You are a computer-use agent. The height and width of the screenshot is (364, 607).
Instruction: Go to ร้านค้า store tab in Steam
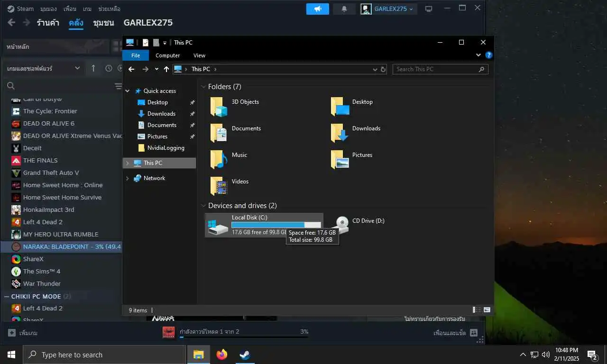coord(49,23)
